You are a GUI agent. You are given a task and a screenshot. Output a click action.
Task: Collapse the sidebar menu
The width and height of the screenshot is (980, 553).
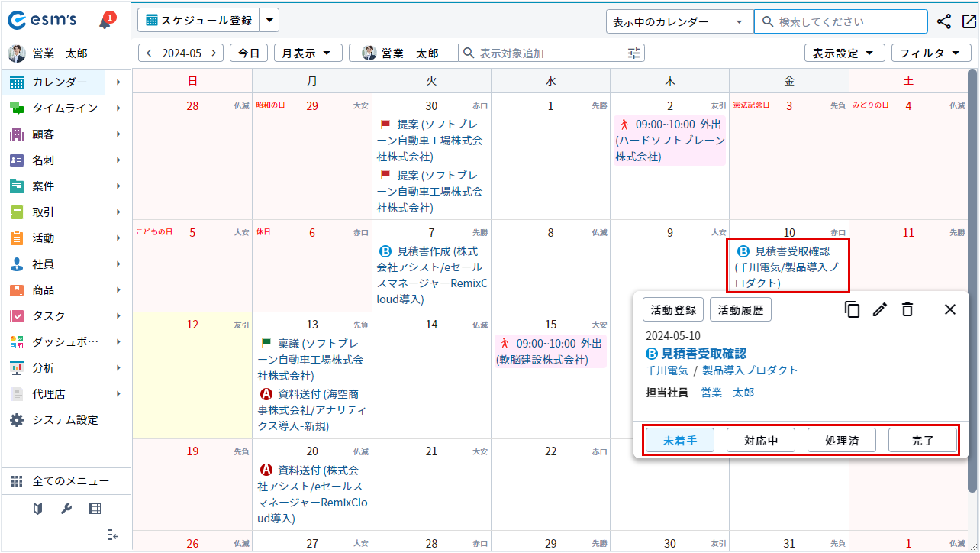[x=112, y=535]
